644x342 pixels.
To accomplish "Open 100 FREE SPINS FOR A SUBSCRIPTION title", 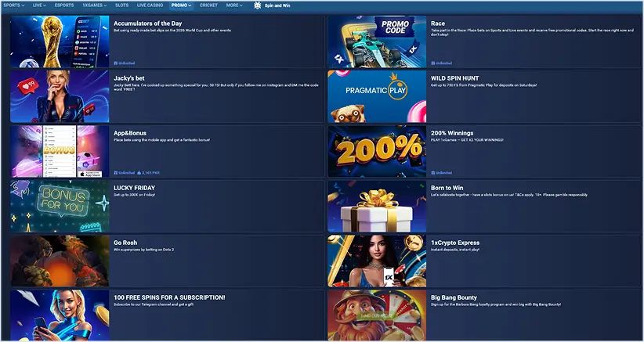I will pos(169,297).
